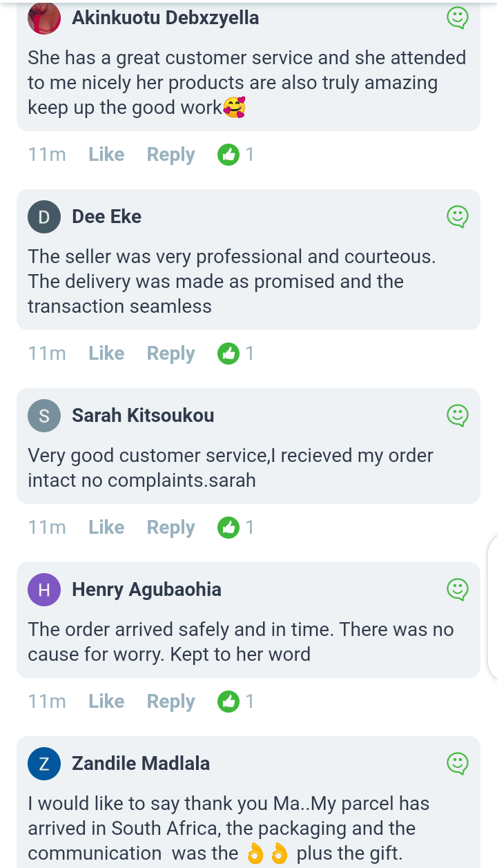Viewport: 497px width, 868px height.
Task: Click the smiley face icon on Dee Eke's review
Action: tap(457, 217)
